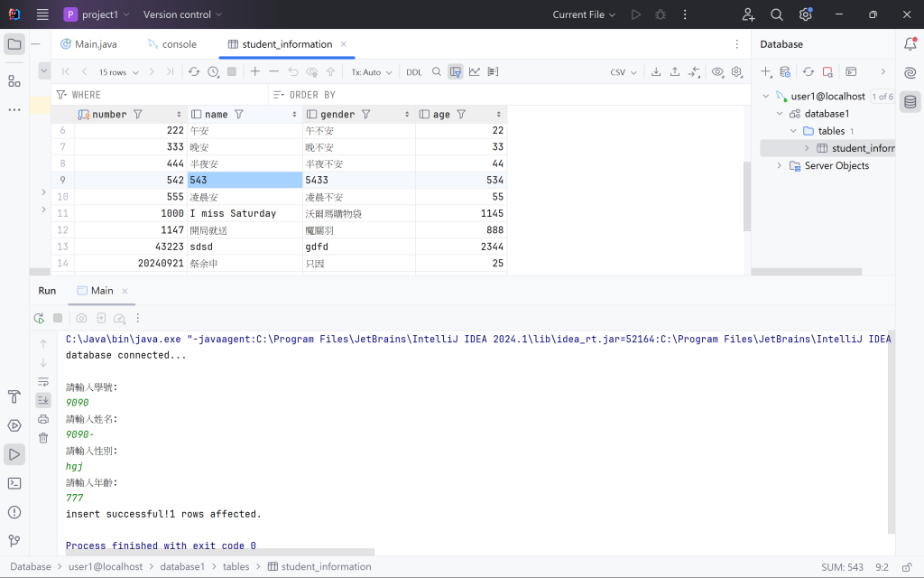Clear console with the trash icon

(43, 438)
